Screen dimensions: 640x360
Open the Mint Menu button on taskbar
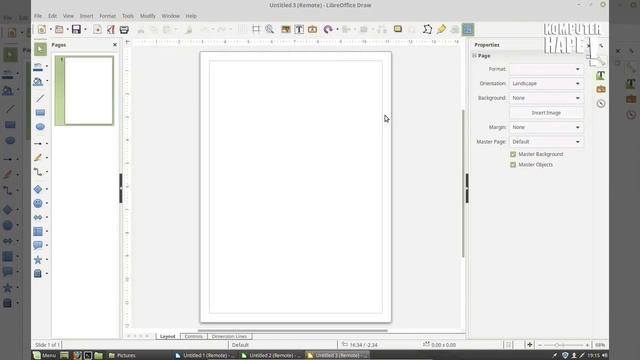tap(44, 356)
